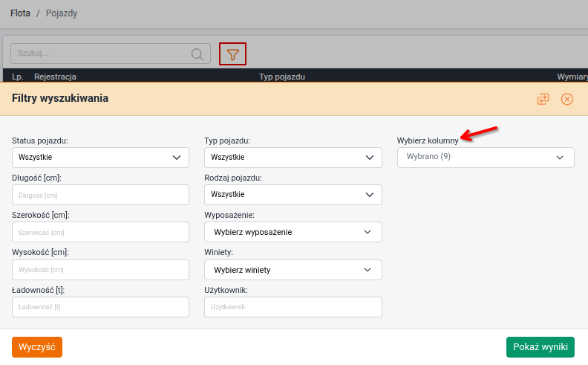Sort by Rejestracja column header
The image size is (588, 365).
pos(55,77)
